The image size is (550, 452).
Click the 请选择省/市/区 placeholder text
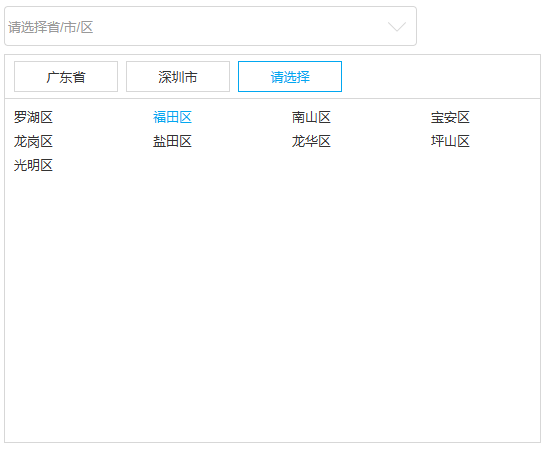(x=51, y=27)
